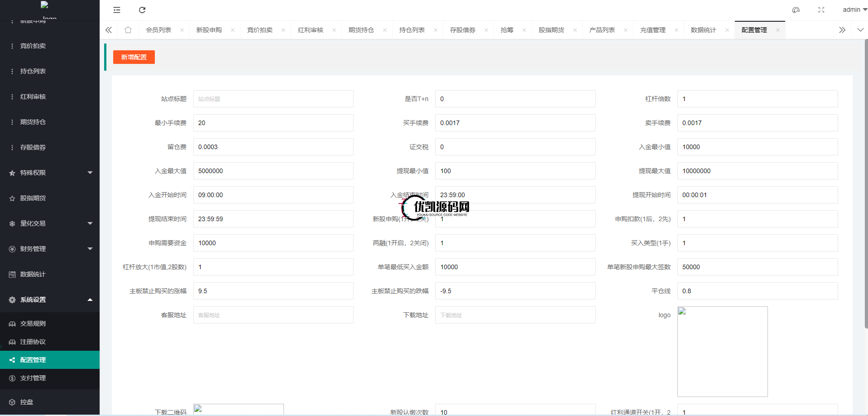Switch to the 产品列表 tab

click(602, 30)
